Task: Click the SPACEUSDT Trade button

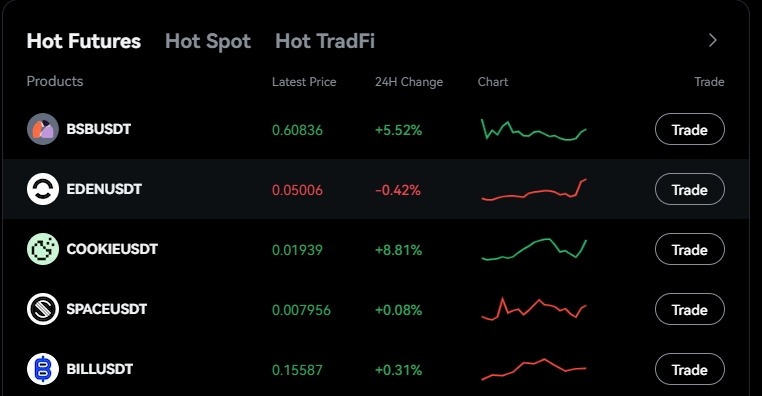Action: pyautogui.click(x=690, y=310)
